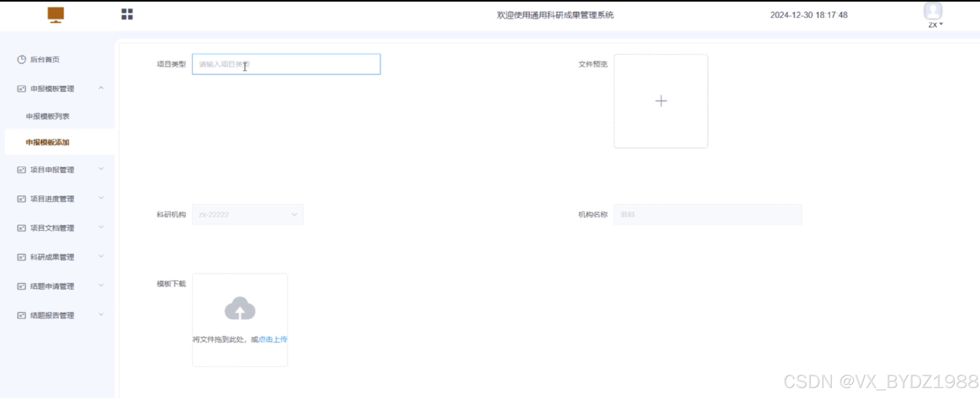Click the 点击上传 link
Image resolution: width=980 pixels, height=398 pixels.
tap(272, 340)
